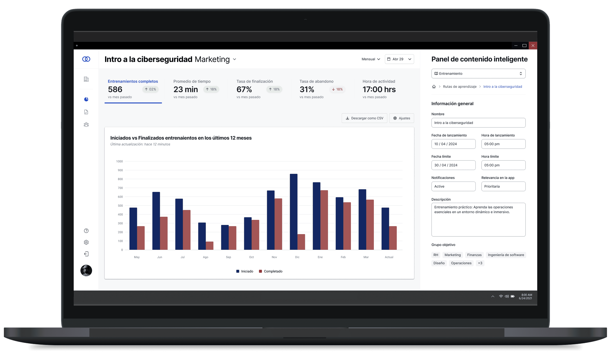Click the buildings icon in sidebar

[86, 79]
